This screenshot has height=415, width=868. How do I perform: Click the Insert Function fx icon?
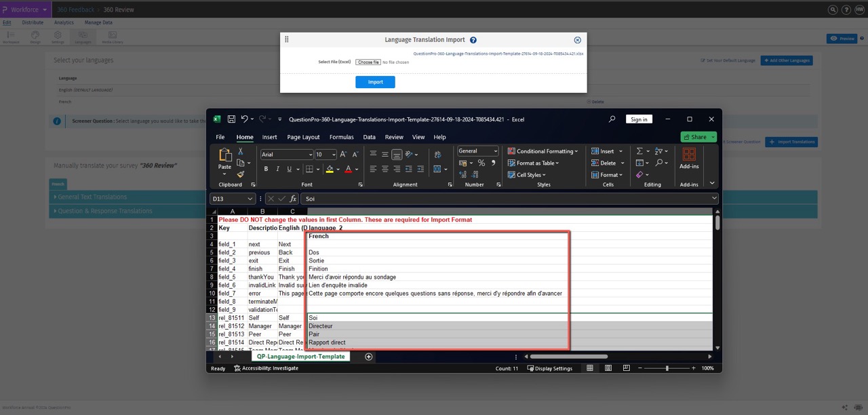[293, 198]
